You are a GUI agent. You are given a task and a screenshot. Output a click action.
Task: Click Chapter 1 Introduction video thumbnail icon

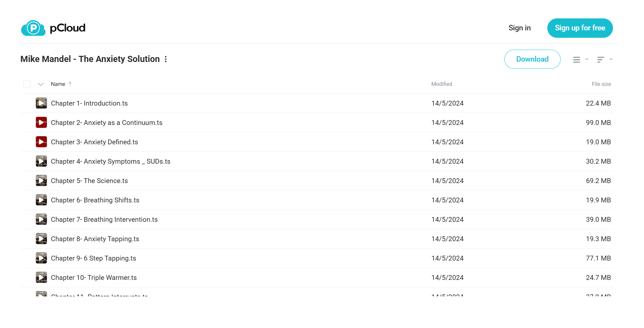point(41,103)
